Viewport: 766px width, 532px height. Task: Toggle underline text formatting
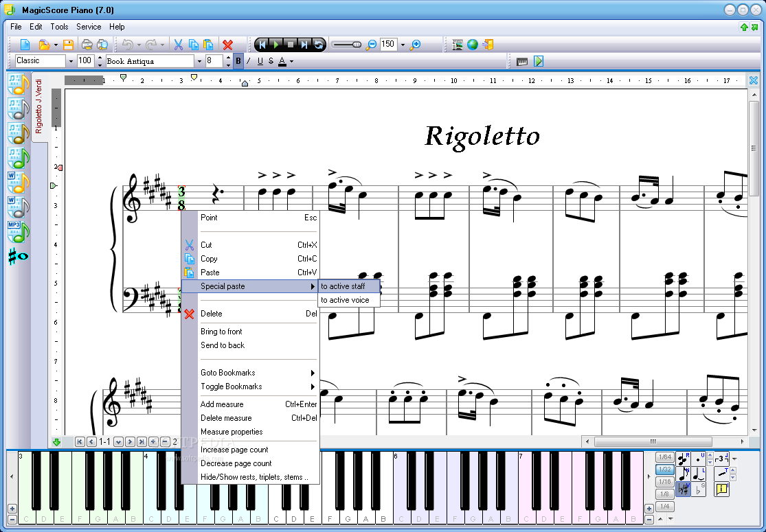pos(260,61)
